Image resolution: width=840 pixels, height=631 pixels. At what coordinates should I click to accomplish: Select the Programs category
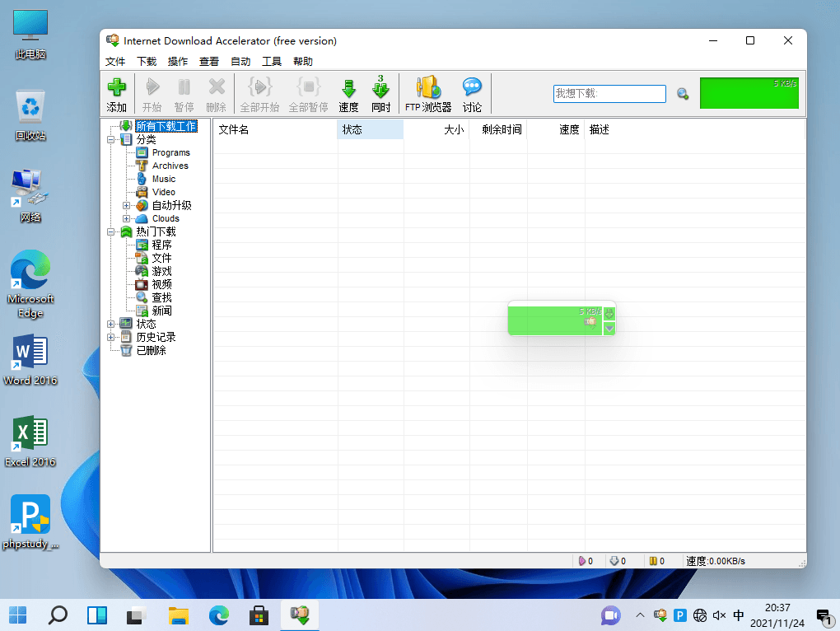coord(171,152)
